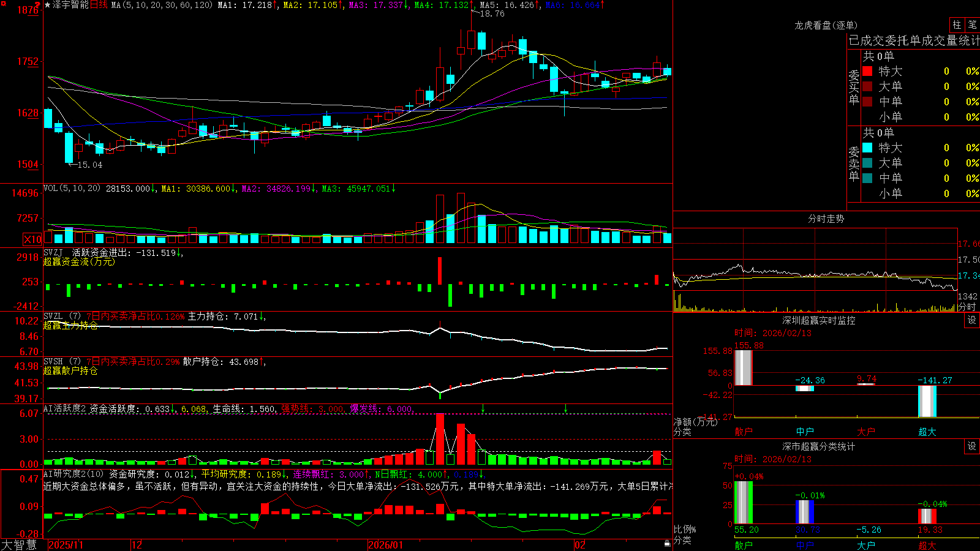Jump to 2025/11 on the timeline

coord(66,545)
